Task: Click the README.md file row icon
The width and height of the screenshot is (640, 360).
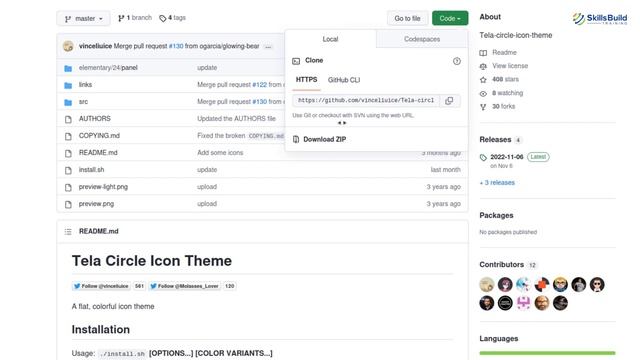Action: (68, 153)
